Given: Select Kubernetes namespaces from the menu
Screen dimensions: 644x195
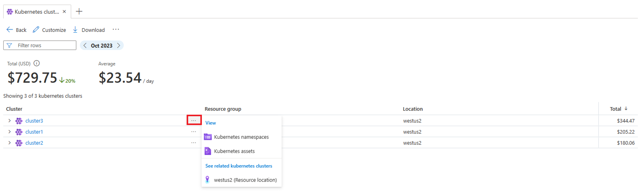Looking at the screenshot, I should click(241, 137).
